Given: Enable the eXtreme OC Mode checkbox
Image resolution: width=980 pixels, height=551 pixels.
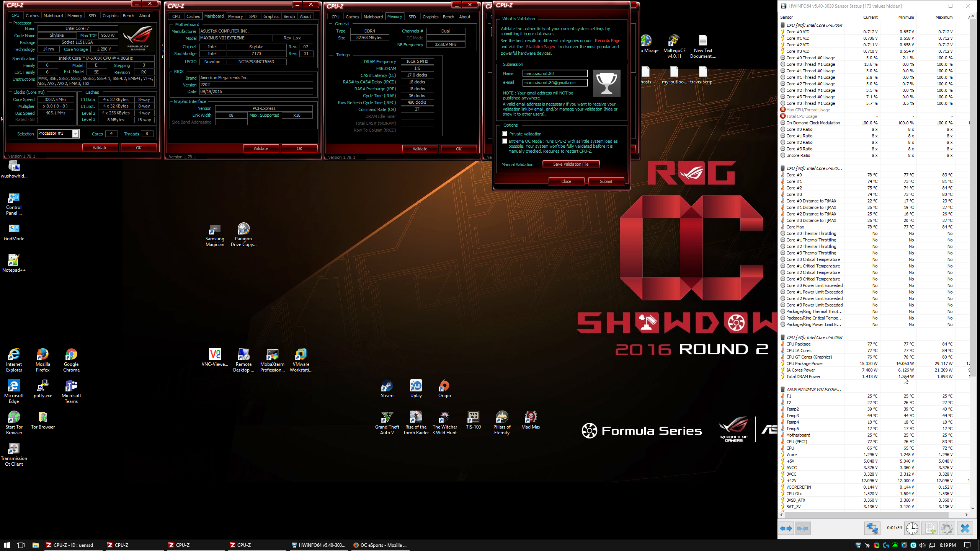Looking at the screenshot, I should (x=505, y=141).
